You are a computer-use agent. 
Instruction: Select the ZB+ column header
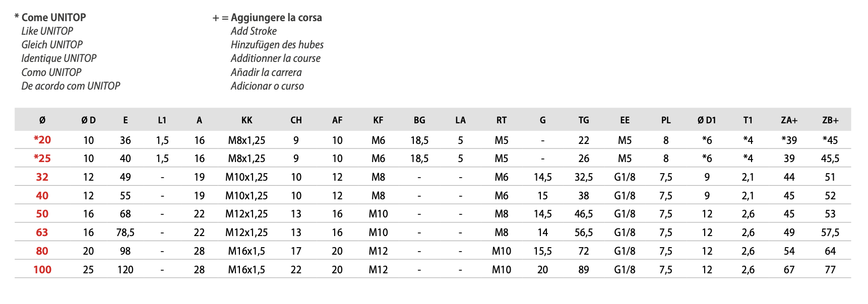click(830, 120)
